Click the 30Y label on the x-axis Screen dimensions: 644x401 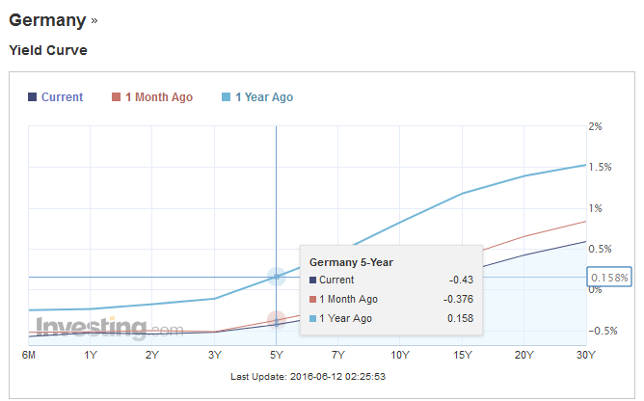(585, 355)
